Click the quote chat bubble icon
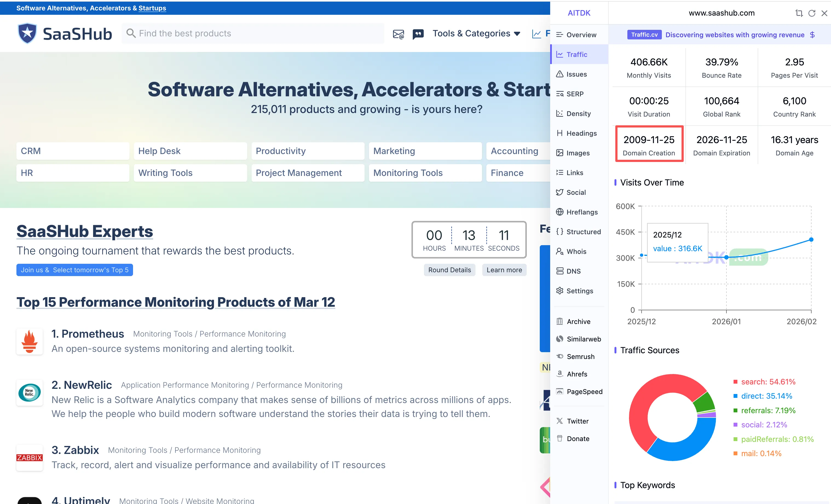Viewport: 831px width, 504px height. 418,34
